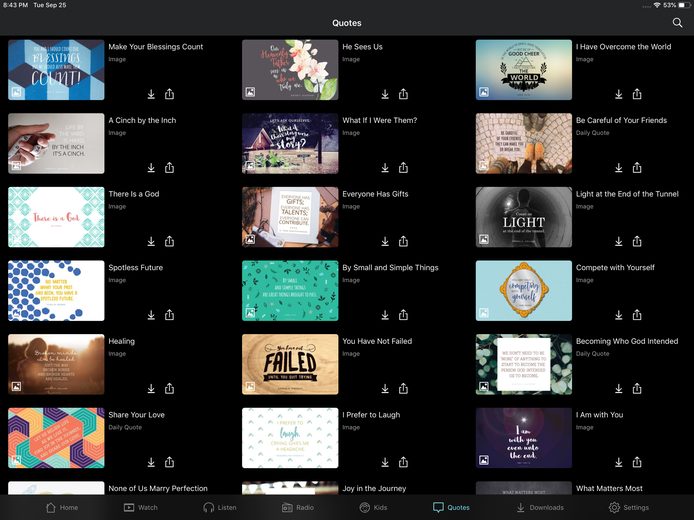The image size is (694, 520).
Task: Download the I Am with You quote
Action: point(619,462)
